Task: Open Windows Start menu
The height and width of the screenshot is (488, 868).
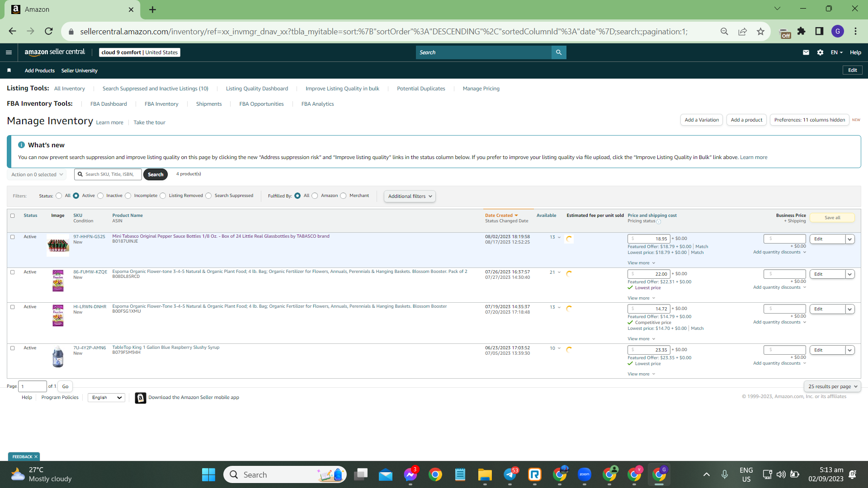Action: (208, 474)
